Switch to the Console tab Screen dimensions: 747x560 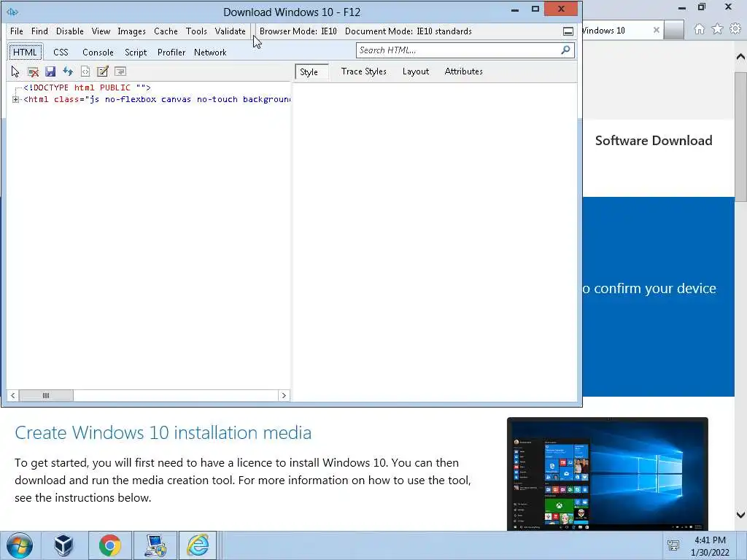coord(98,52)
